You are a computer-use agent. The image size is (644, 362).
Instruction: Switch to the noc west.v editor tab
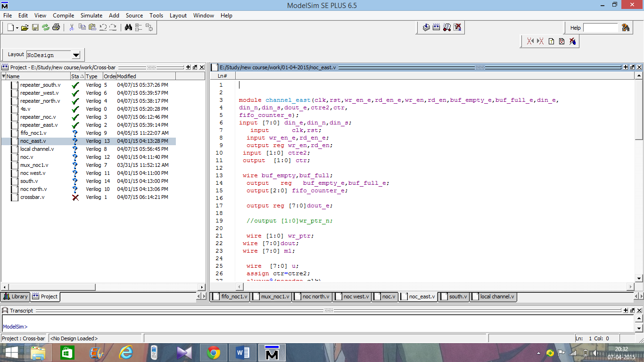coord(352,296)
